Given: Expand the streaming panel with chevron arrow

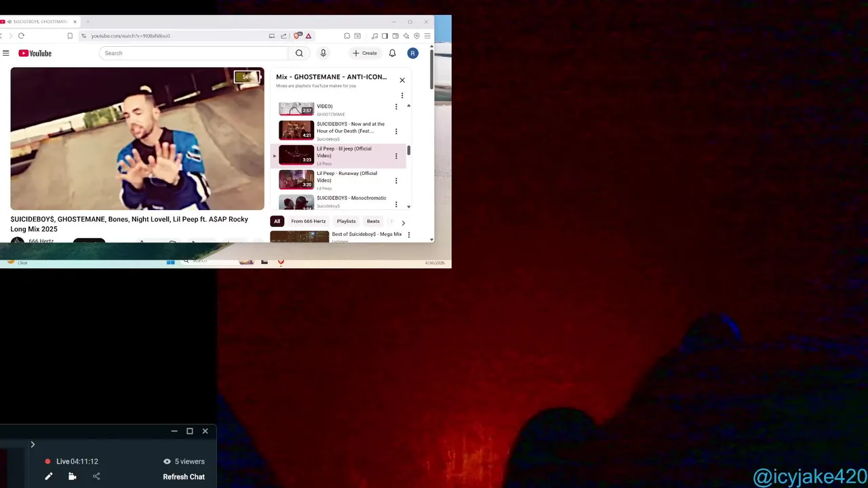Looking at the screenshot, I should click(32, 445).
